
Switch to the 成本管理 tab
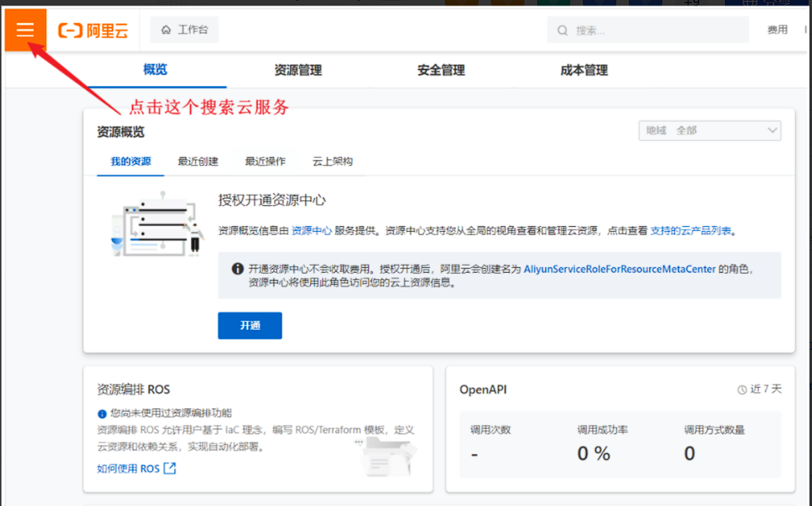click(584, 70)
